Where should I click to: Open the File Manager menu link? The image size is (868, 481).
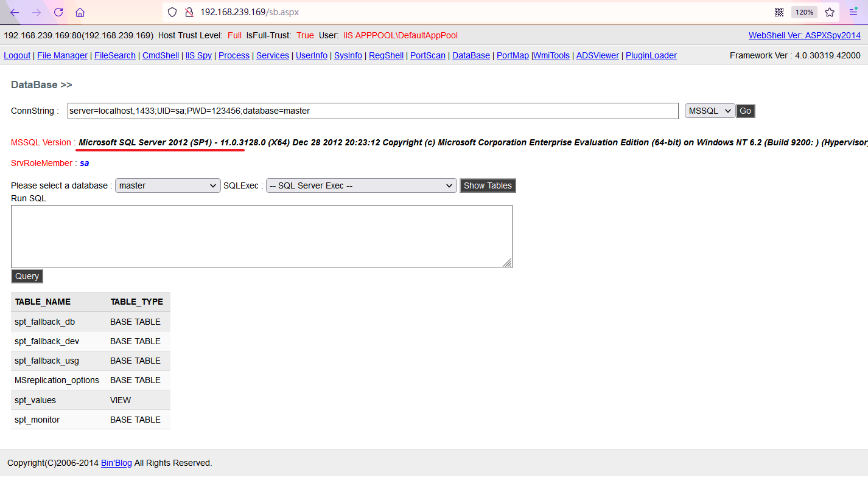pos(62,55)
